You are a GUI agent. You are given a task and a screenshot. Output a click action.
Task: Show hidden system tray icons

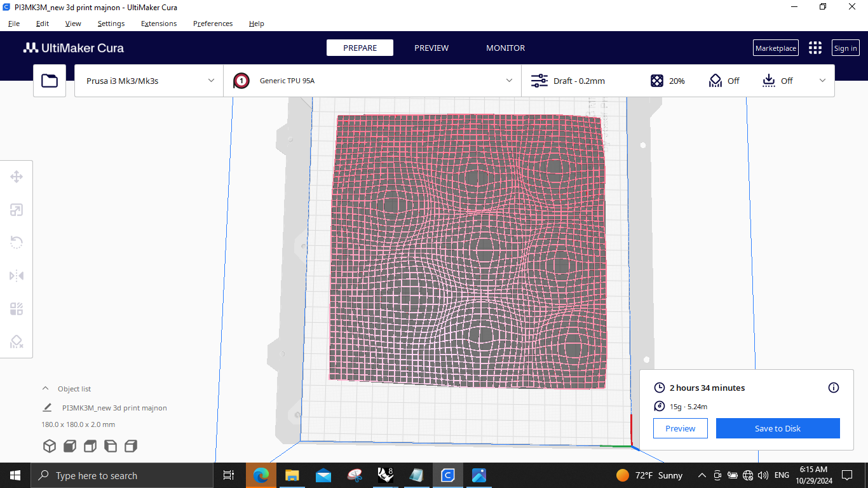[702, 475]
